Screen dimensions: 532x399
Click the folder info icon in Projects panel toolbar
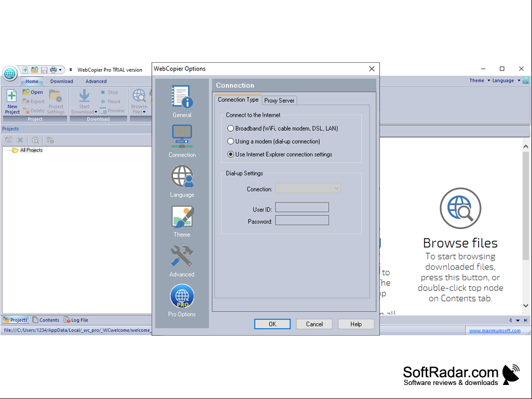(x=50, y=140)
